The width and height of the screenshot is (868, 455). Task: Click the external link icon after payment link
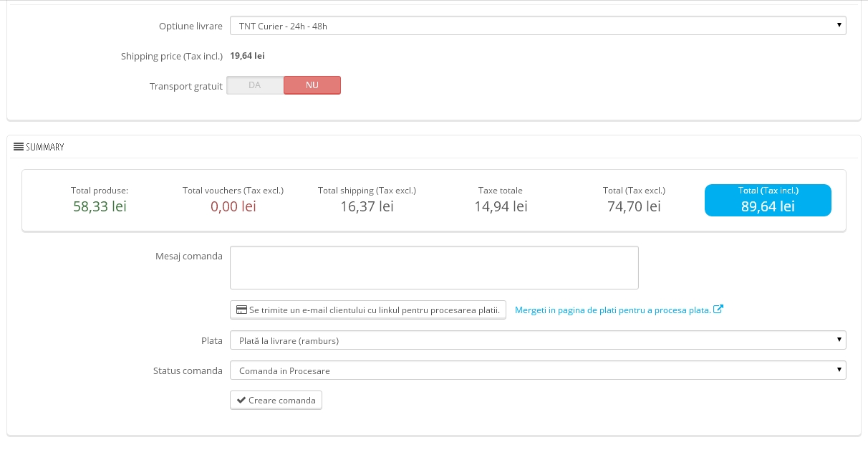pyautogui.click(x=718, y=310)
